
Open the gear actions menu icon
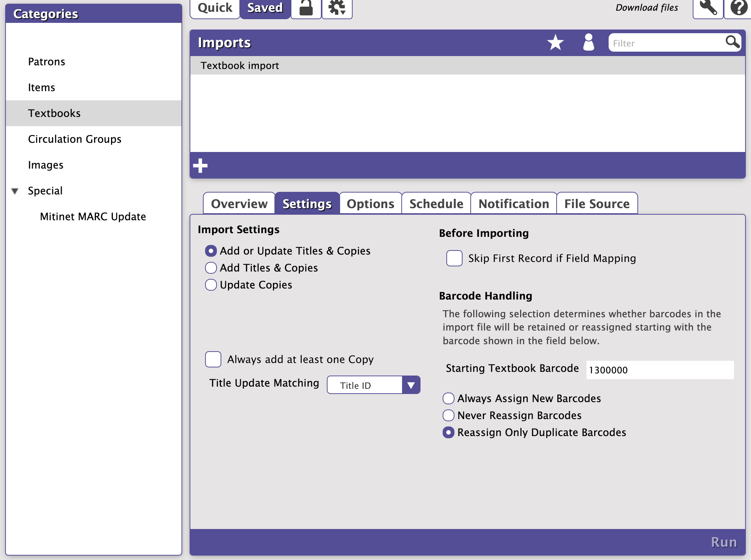[337, 7]
